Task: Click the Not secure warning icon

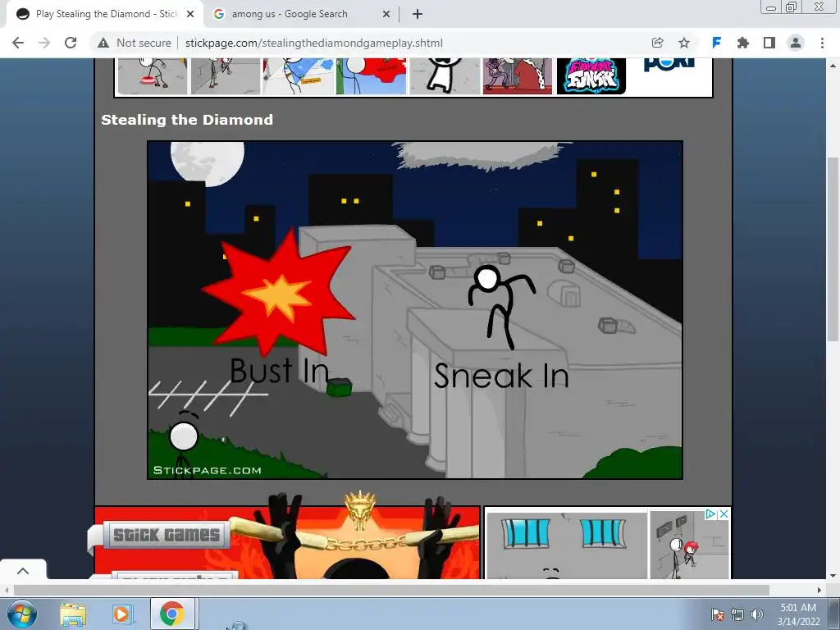Action: 103,43
